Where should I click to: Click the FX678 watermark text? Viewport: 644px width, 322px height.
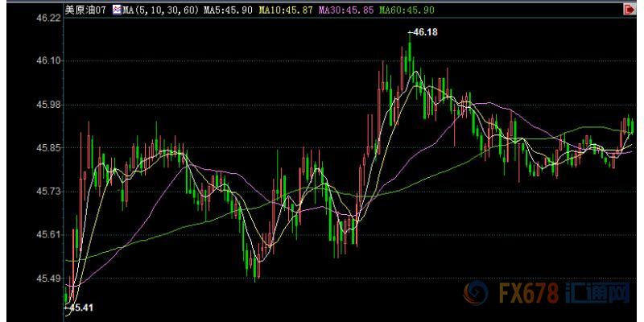click(528, 294)
